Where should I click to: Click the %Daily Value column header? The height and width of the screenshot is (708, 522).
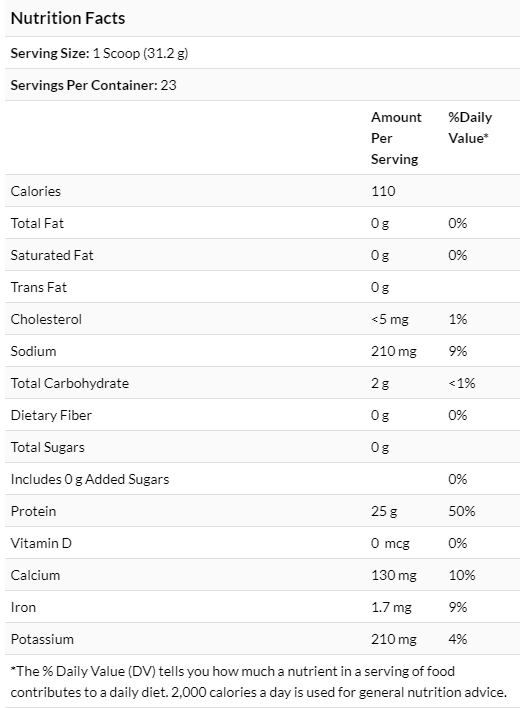pos(470,127)
